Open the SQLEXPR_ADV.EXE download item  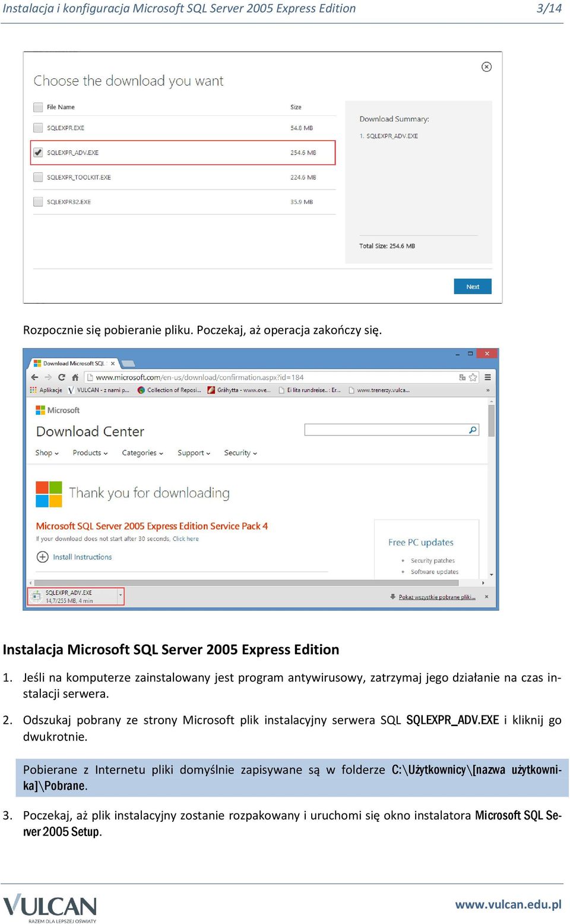pyautogui.click(x=73, y=597)
